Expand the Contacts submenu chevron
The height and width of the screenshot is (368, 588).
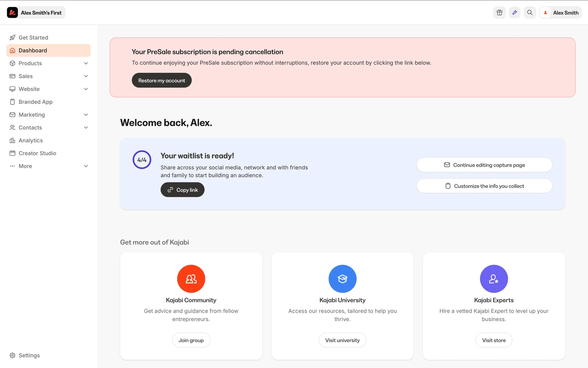pyautogui.click(x=86, y=128)
